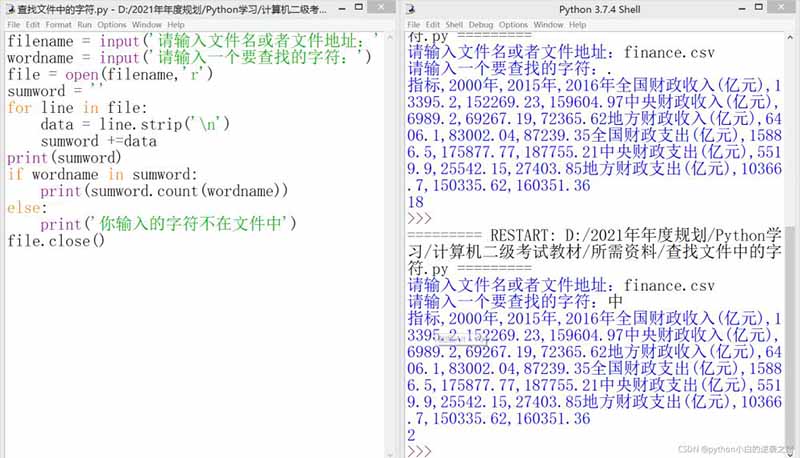Click the Python Shell window title icon
Viewport: 800px width, 458px height.
(409, 8)
